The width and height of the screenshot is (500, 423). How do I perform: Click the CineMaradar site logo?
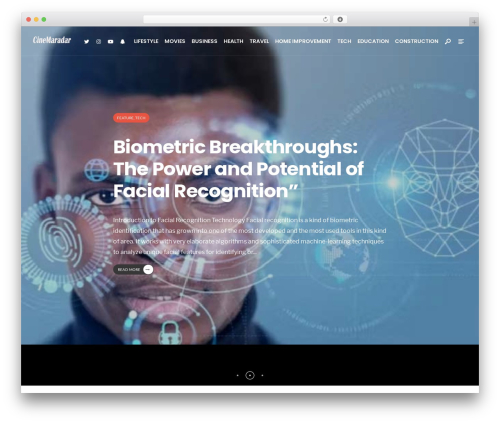point(52,40)
